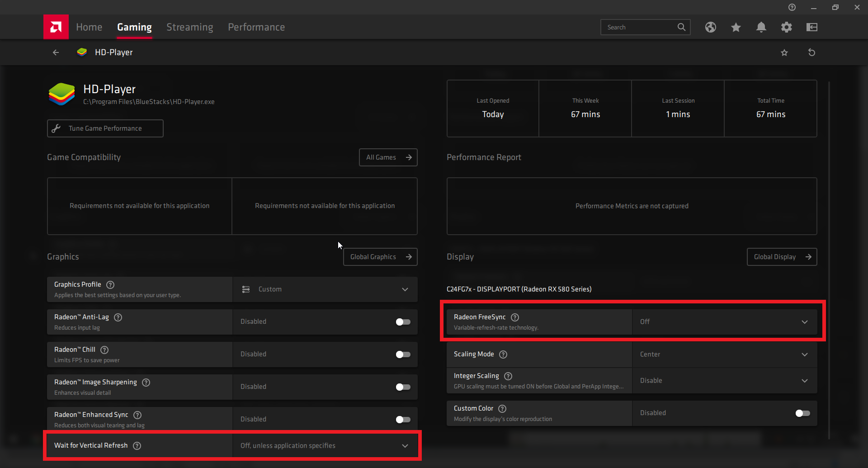Show help for Radeon Anti-Lag
This screenshot has height=468, width=868.
tap(118, 317)
